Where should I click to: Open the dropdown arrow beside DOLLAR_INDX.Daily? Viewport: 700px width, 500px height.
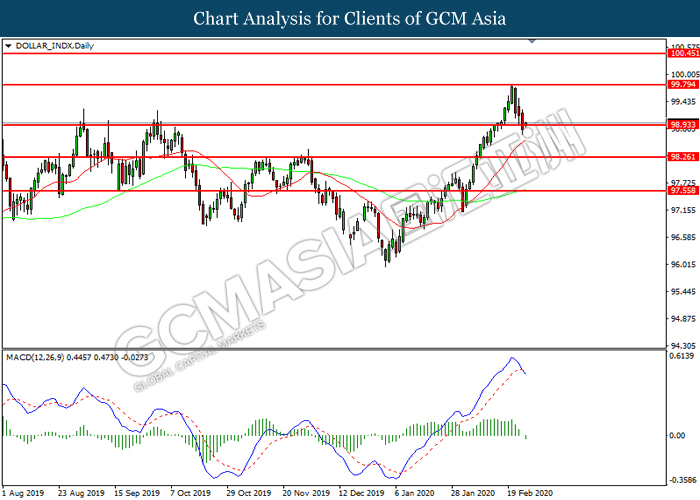tap(8, 46)
